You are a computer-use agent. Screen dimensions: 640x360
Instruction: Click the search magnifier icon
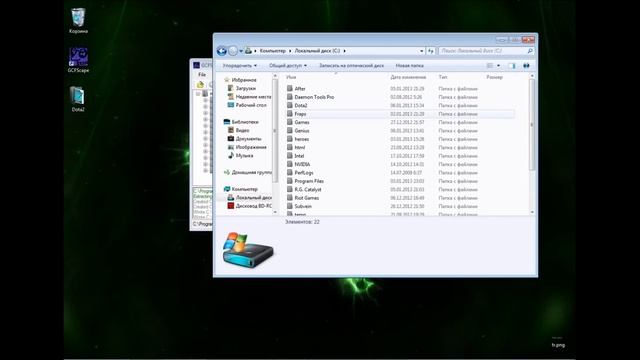pos(530,51)
